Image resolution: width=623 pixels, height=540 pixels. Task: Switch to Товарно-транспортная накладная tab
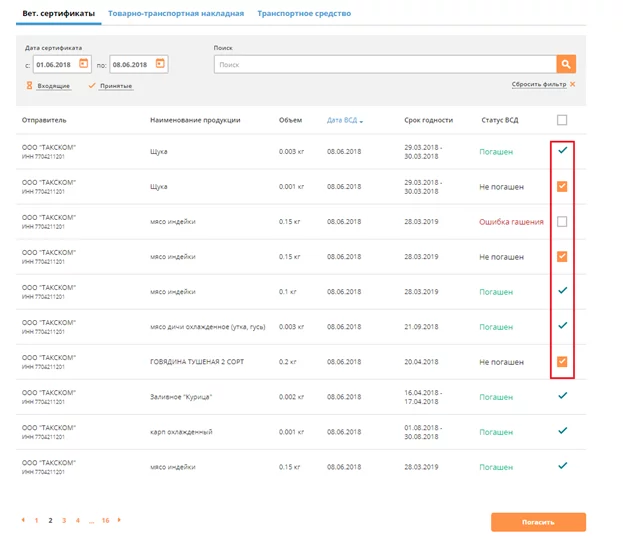pyautogui.click(x=176, y=14)
